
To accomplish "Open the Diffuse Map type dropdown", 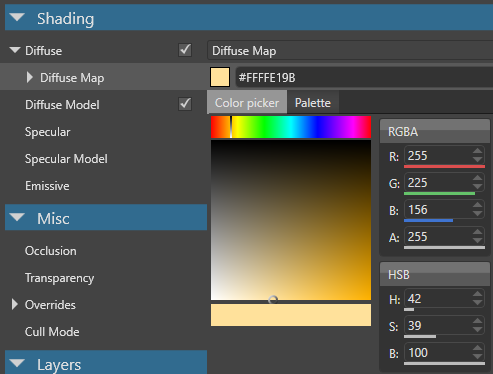I will (350, 51).
